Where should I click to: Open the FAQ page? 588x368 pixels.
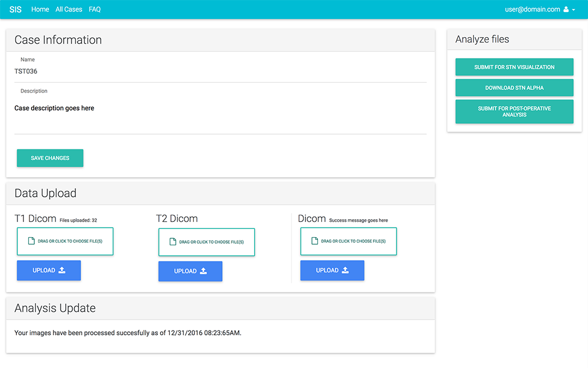[95, 9]
